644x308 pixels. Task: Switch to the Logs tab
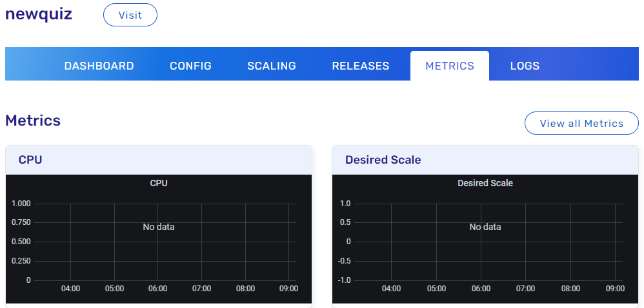[525, 66]
